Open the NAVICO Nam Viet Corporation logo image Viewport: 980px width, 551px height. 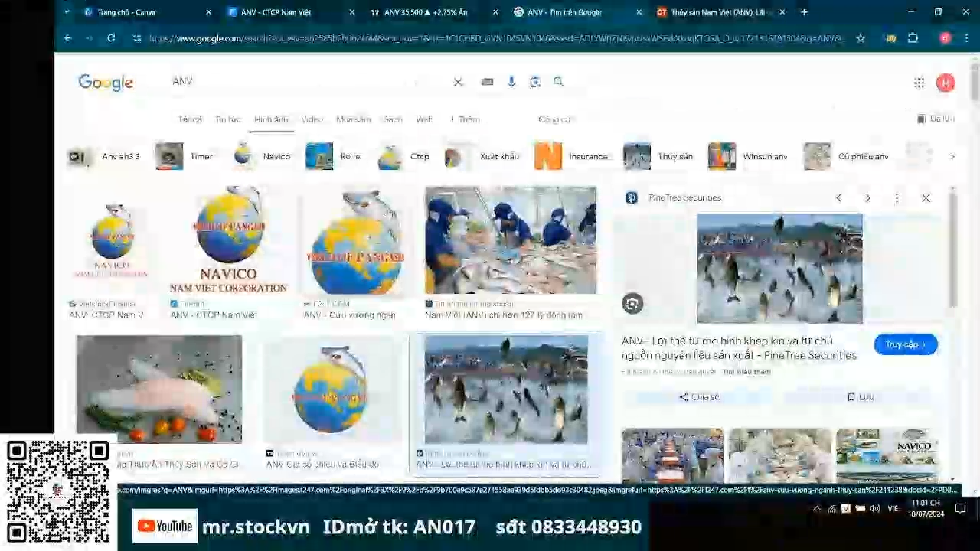228,241
